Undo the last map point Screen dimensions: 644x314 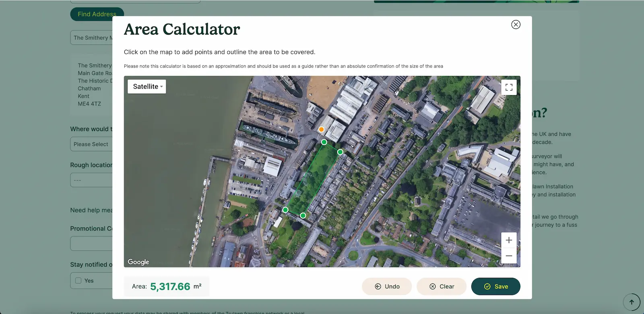(x=387, y=286)
